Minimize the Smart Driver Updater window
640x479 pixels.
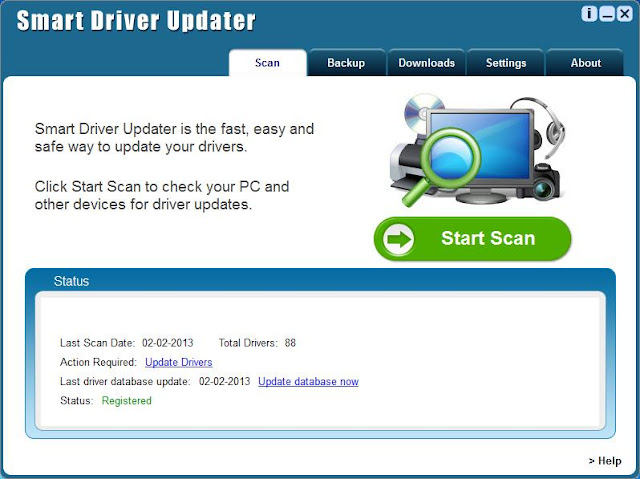coord(607,14)
